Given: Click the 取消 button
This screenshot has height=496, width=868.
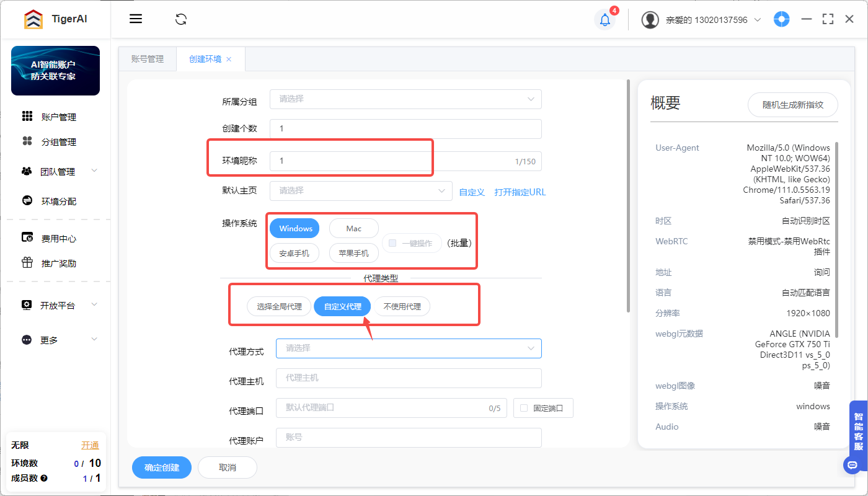Looking at the screenshot, I should point(228,467).
